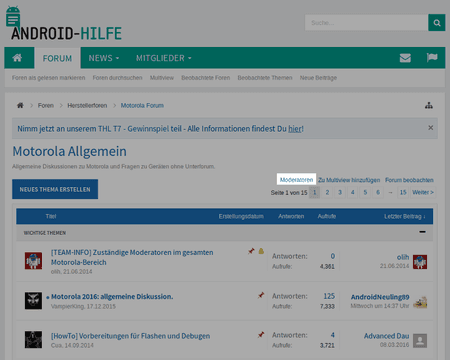Open the flag notifications icon
450x360 pixels.
pyautogui.click(x=432, y=58)
